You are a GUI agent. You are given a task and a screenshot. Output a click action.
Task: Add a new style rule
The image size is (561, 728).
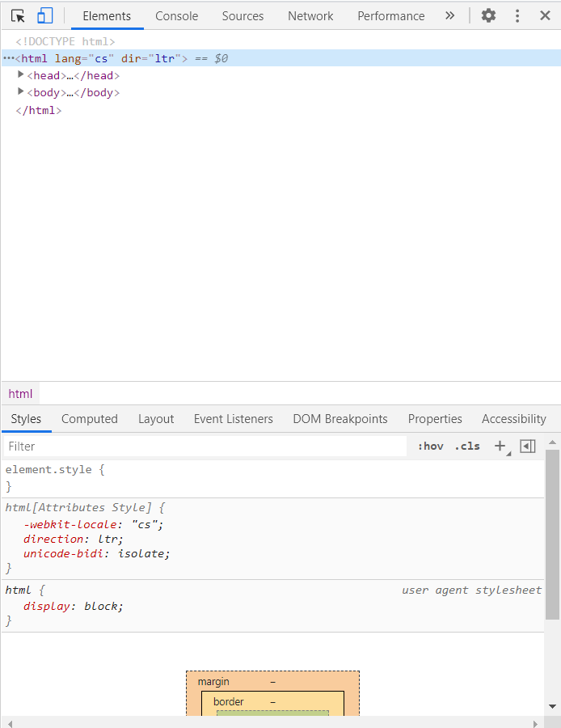(500, 446)
